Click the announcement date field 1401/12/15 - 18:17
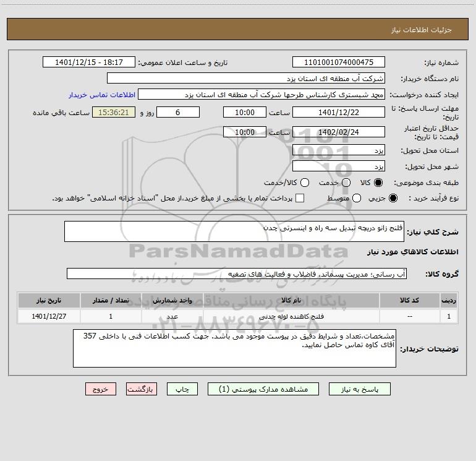The height and width of the screenshot is (461, 476). pyautogui.click(x=89, y=62)
